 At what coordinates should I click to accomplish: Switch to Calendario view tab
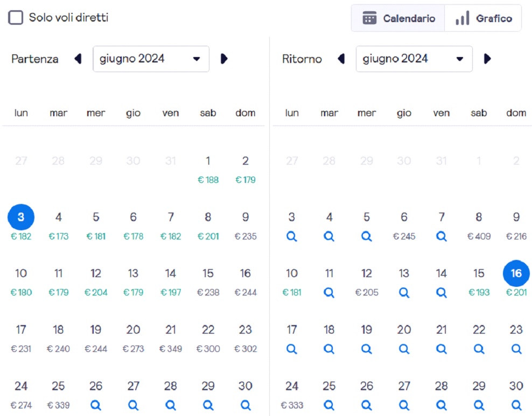coord(398,18)
